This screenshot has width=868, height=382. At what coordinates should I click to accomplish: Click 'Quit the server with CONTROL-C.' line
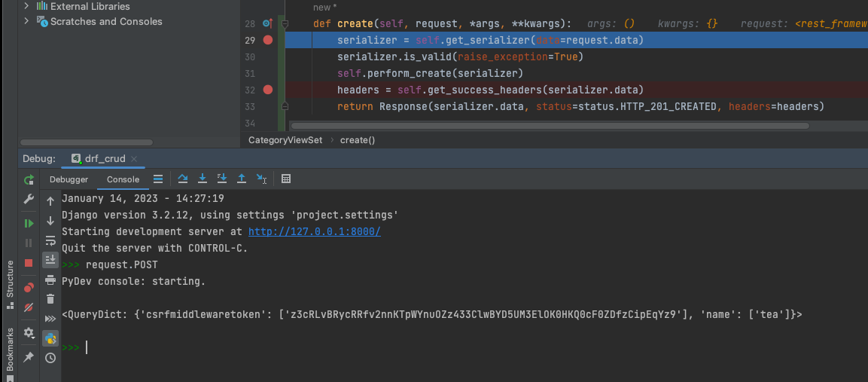click(154, 248)
